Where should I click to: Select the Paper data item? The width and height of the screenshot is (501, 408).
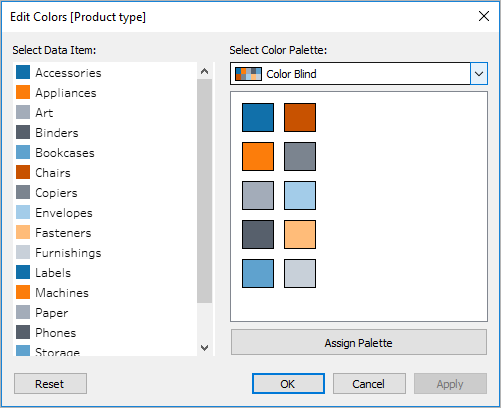(x=105, y=313)
